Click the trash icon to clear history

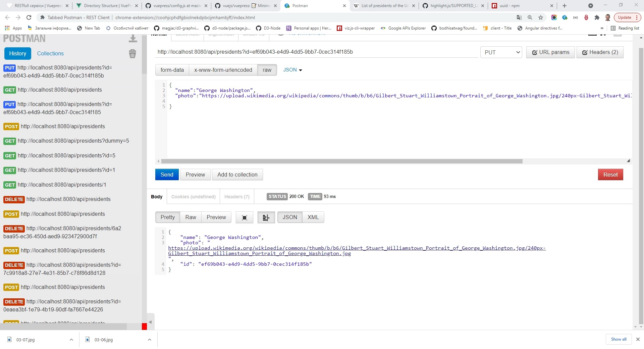coord(132,54)
